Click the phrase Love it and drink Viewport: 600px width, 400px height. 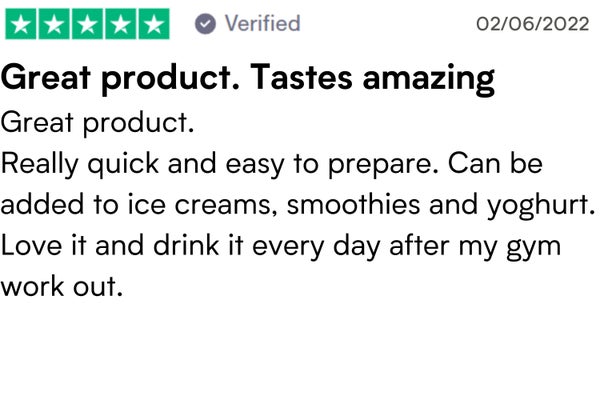coord(110,245)
